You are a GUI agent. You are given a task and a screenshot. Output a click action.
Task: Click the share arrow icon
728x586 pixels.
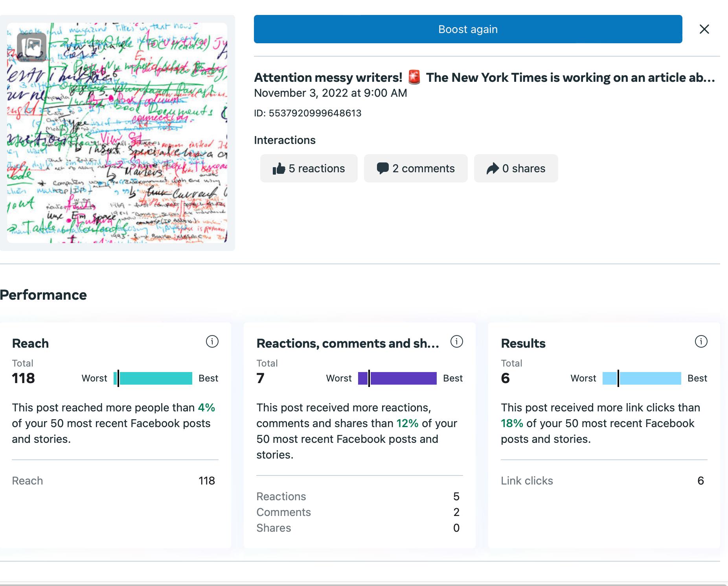pos(493,168)
